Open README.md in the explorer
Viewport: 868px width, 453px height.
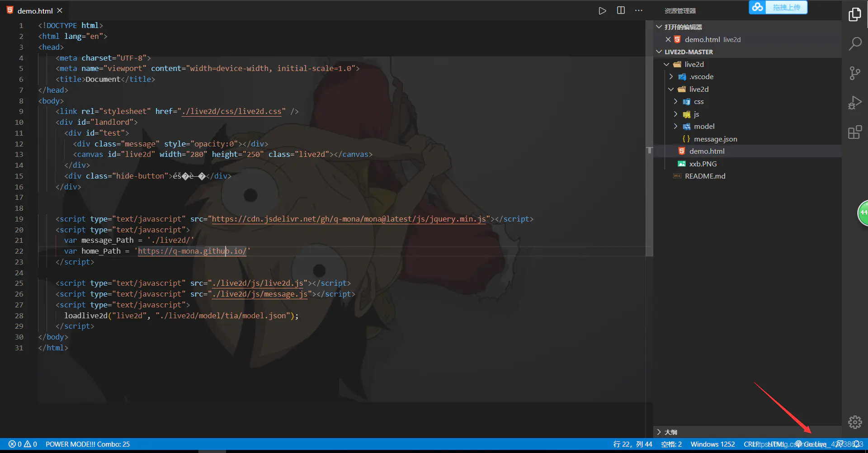(747, 176)
